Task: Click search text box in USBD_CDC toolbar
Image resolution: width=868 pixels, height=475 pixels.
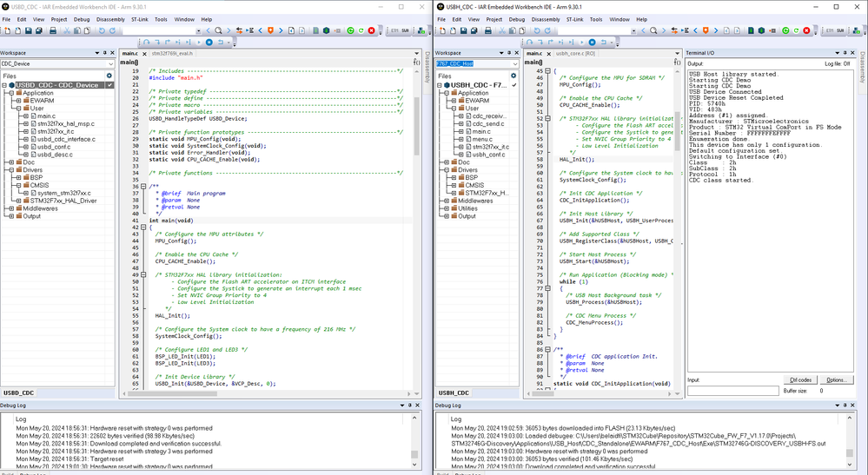Action: 158,30
